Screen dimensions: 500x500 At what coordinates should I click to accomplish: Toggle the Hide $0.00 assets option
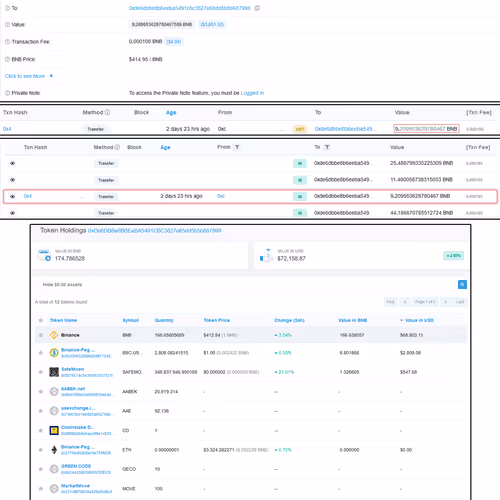pyautogui.click(x=62, y=285)
